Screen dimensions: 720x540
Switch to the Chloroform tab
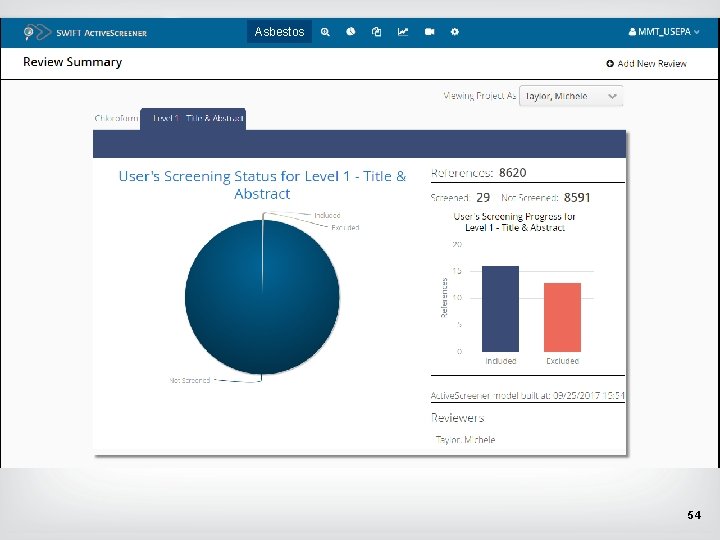(116, 118)
